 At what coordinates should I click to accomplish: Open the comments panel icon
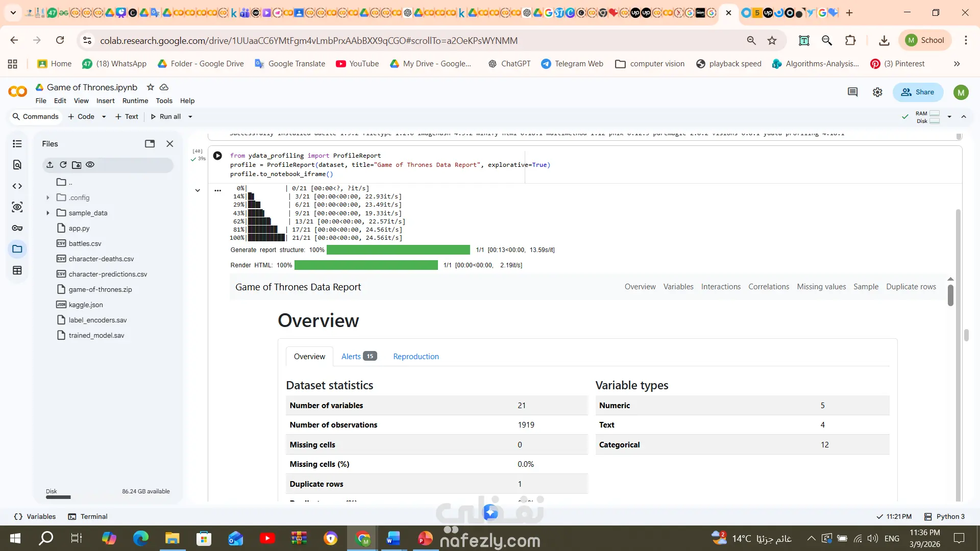tap(852, 92)
